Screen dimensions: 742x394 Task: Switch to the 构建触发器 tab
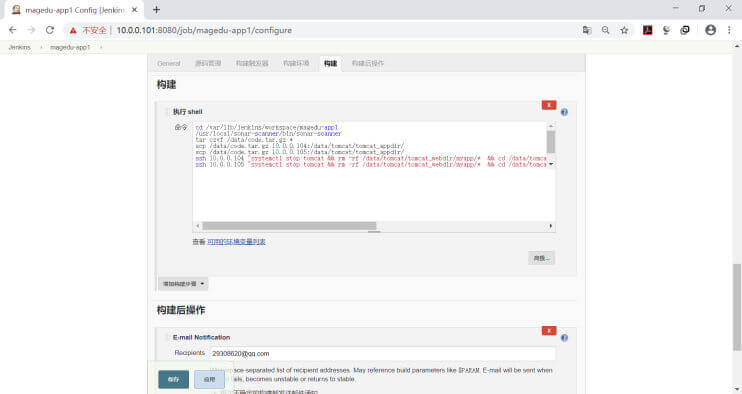pyautogui.click(x=252, y=63)
